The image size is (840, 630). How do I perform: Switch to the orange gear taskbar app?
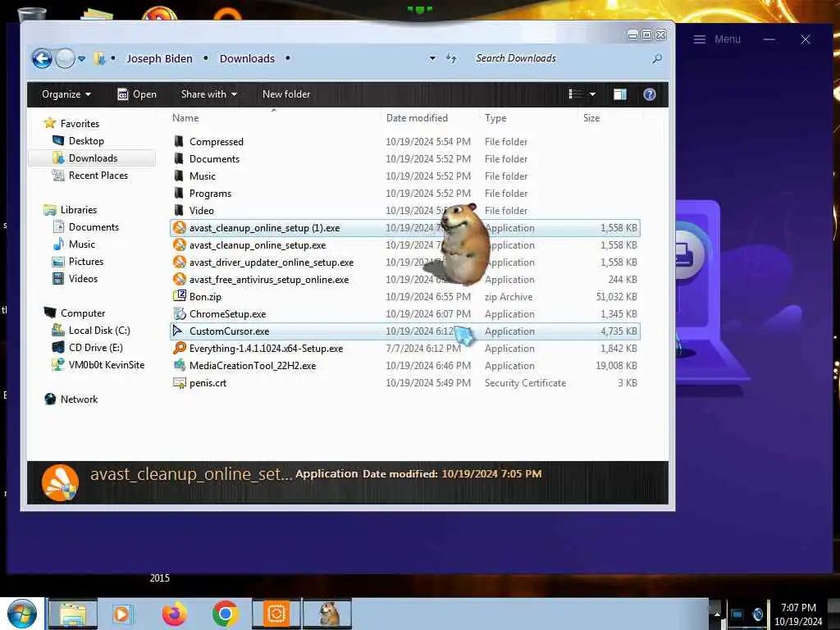pos(276,614)
